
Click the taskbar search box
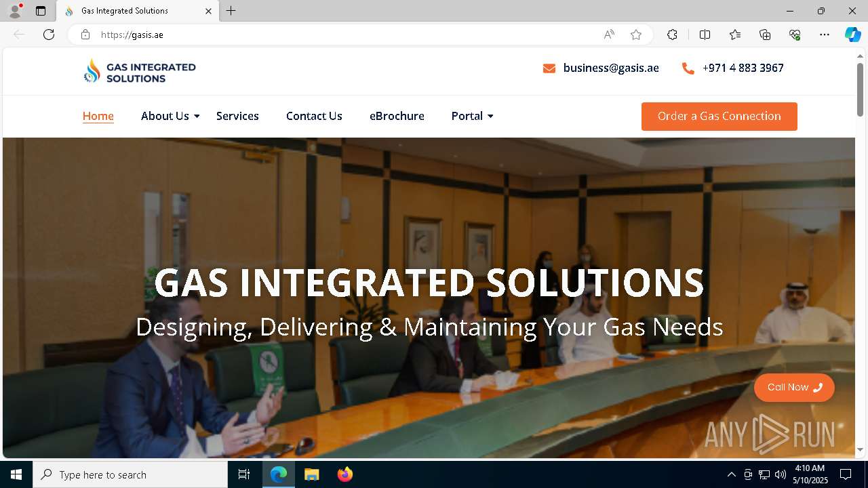point(130,474)
